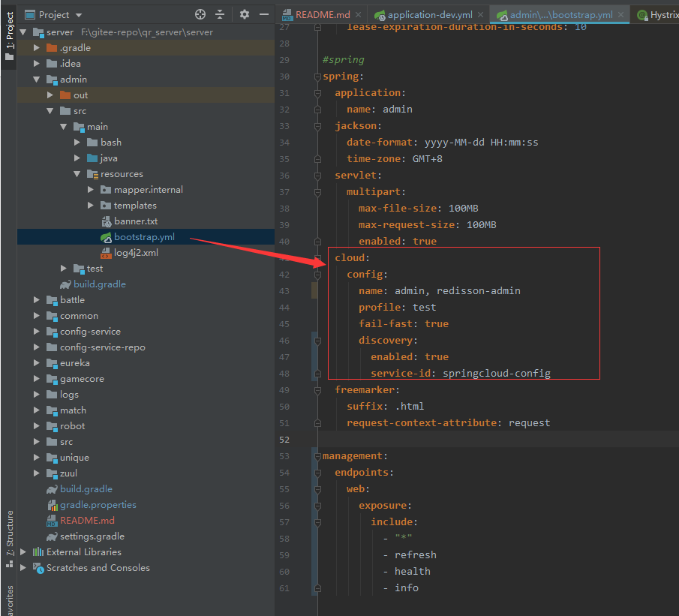
Task: Hide the Project panel with minus icon
Action: click(x=264, y=15)
